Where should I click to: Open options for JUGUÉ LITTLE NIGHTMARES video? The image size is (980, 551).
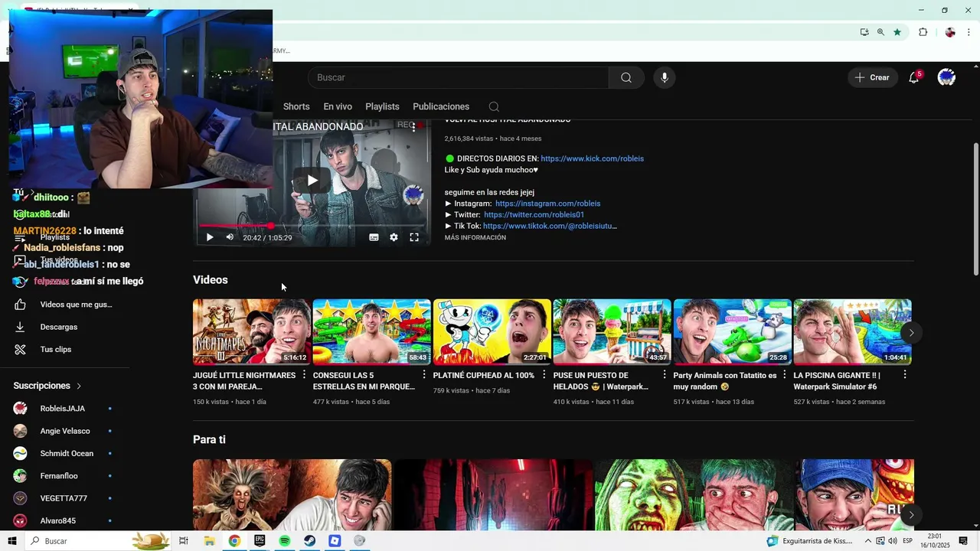[304, 375]
